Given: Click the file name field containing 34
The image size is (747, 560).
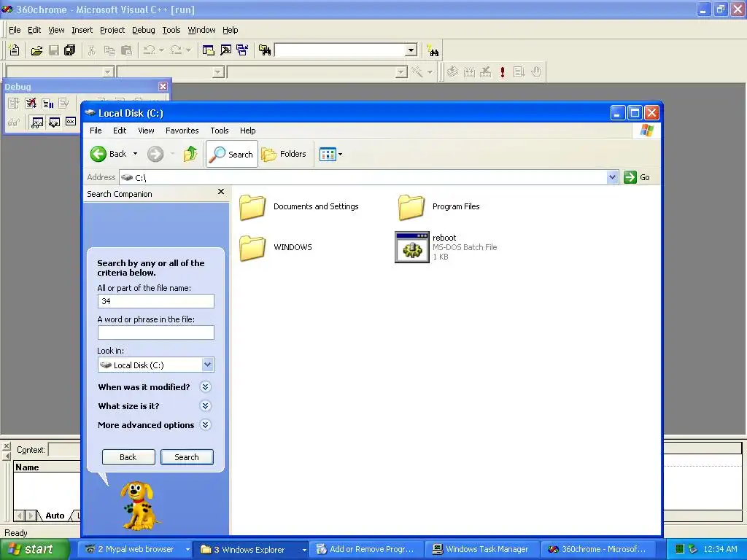Looking at the screenshot, I should 156,301.
